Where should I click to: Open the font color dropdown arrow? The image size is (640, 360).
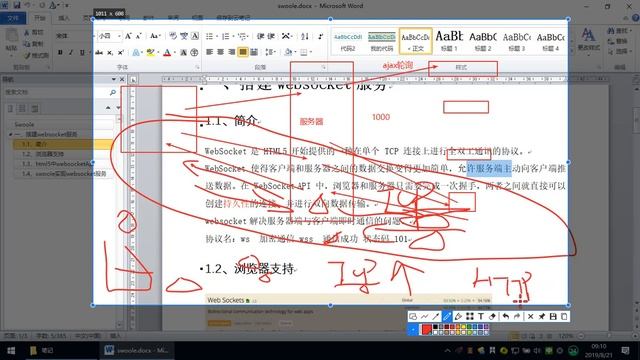point(174,52)
